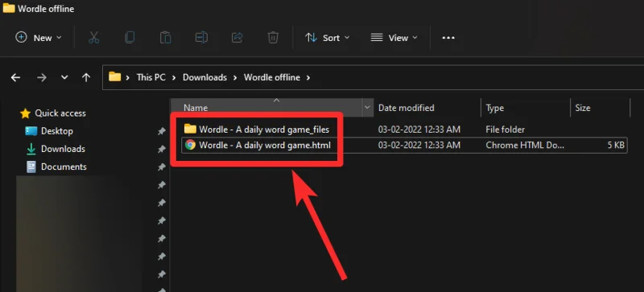The width and height of the screenshot is (644, 292).
Task: Click the folder icon in address bar
Action: click(114, 76)
